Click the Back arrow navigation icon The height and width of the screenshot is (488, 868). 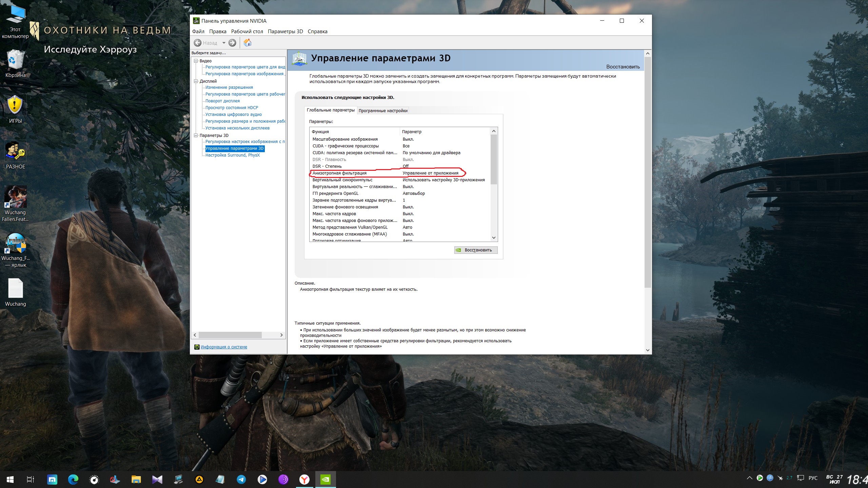click(x=198, y=43)
